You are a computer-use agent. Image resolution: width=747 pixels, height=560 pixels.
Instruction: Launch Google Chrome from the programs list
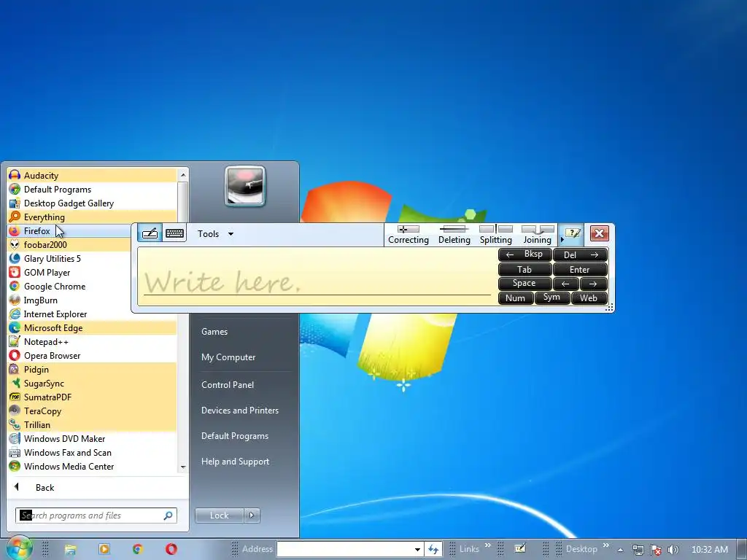(69, 286)
